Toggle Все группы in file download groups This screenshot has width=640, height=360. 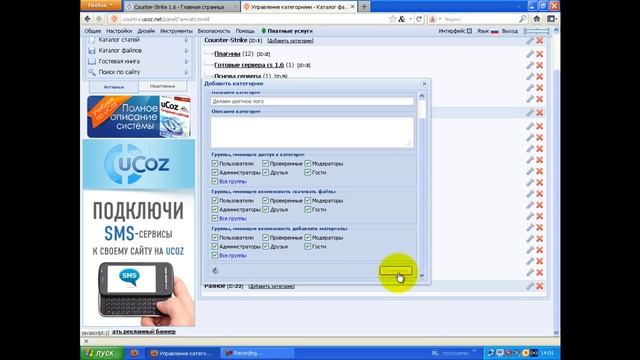point(215,218)
